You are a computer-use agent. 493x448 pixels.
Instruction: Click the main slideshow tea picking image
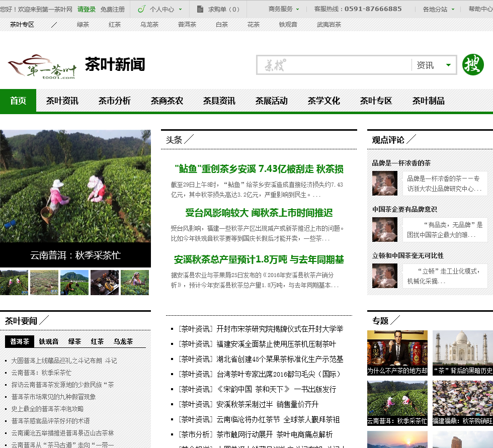click(x=75, y=186)
